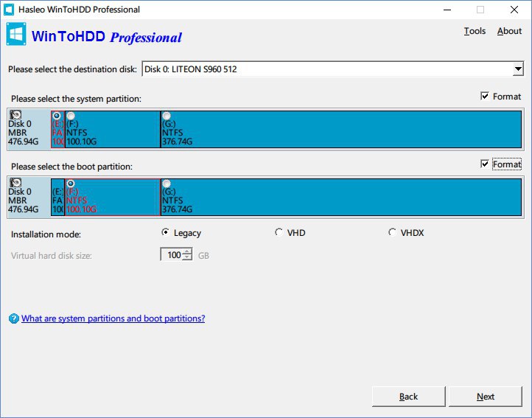
Task: Close the WinToHDD window
Action: click(514, 10)
